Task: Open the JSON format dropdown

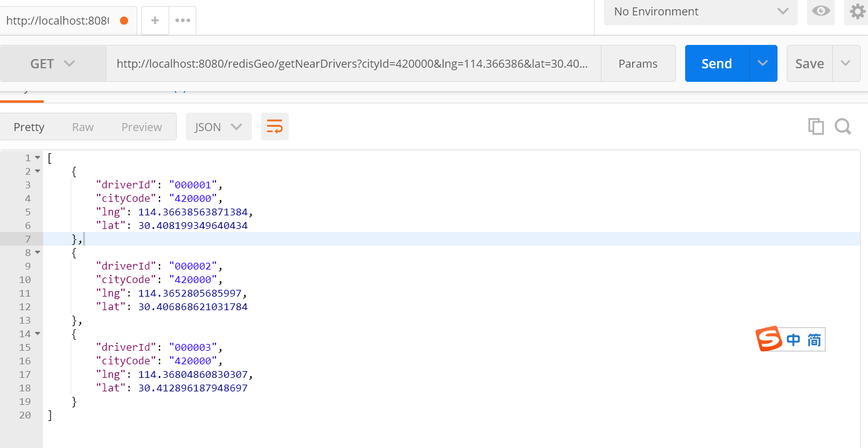Action: pyautogui.click(x=219, y=127)
